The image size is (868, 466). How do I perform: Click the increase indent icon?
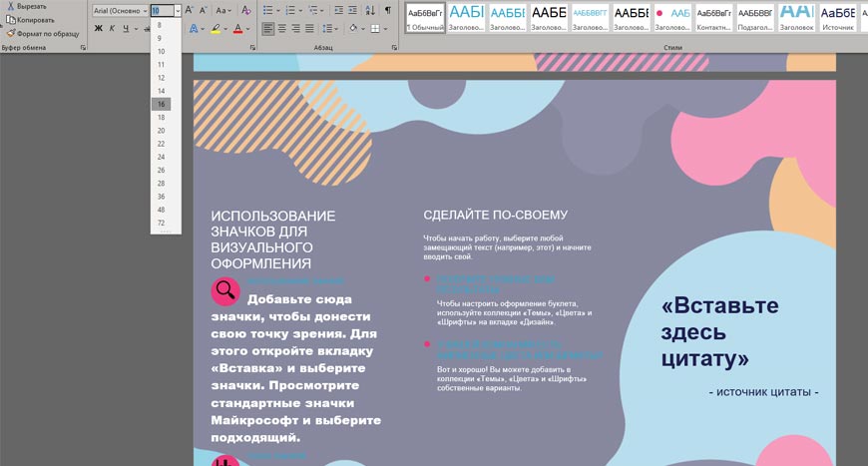354,10
